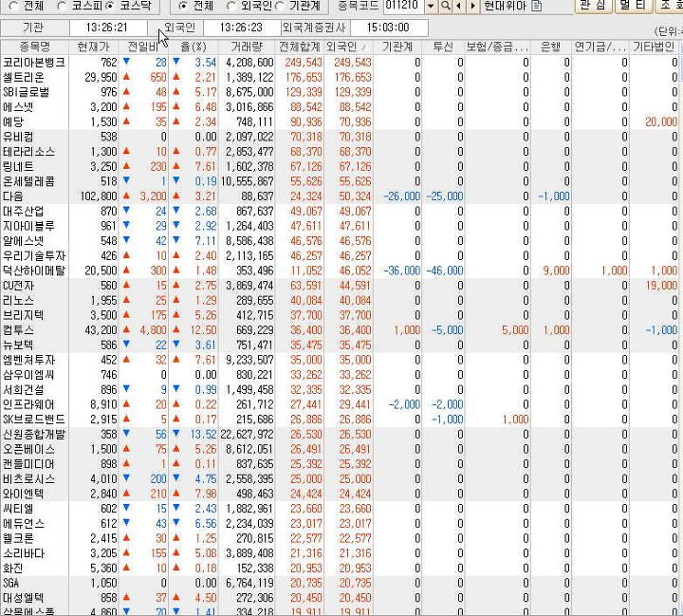
Task: Click the 예당 기타법인 value 20,000
Action: (661, 121)
